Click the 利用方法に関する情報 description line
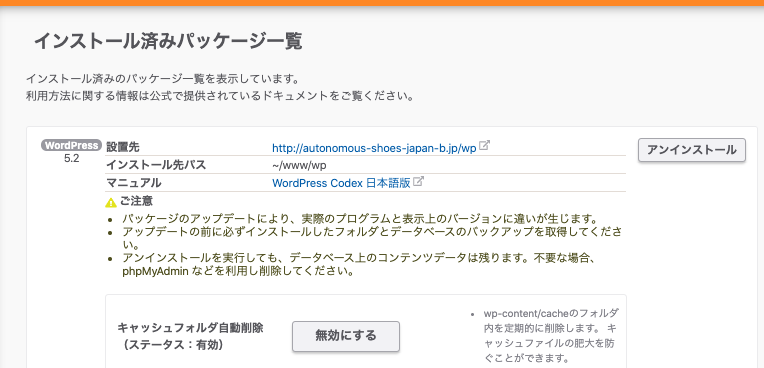 [x=220, y=96]
